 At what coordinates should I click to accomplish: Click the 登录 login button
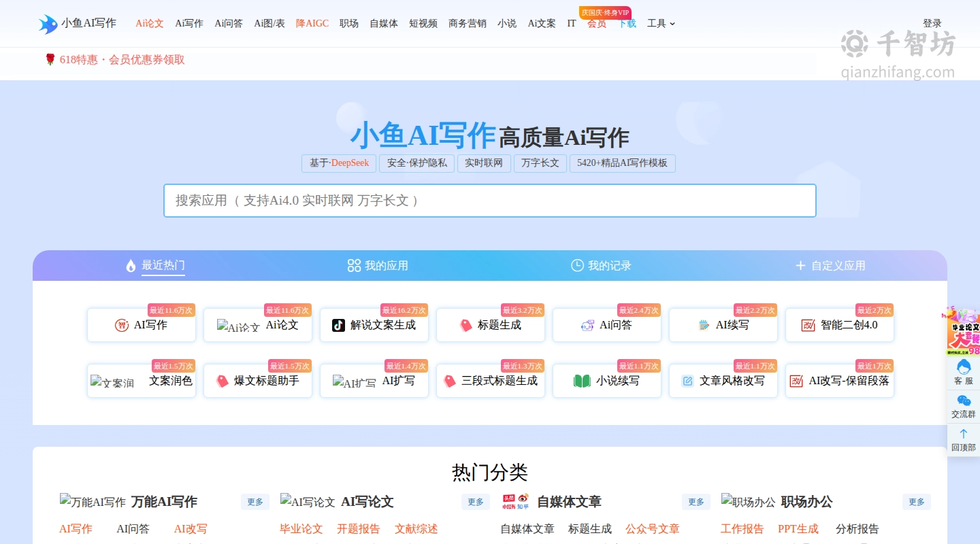coord(932,23)
